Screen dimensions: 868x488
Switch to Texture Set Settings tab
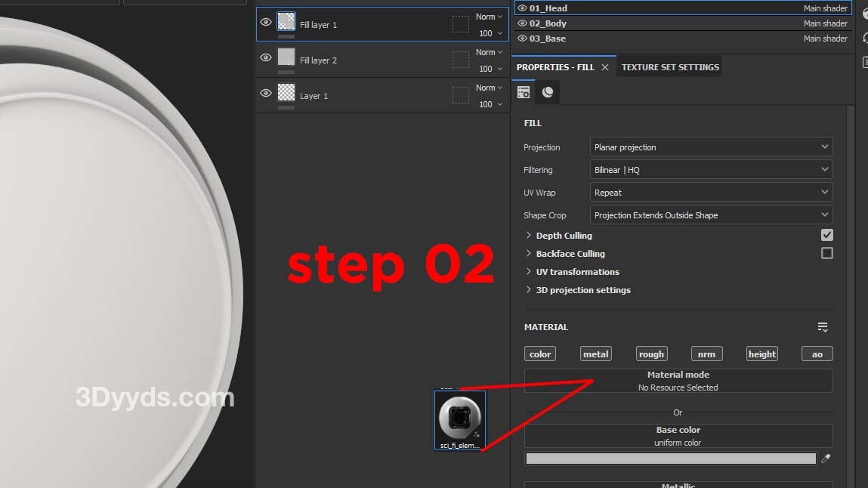click(x=670, y=67)
